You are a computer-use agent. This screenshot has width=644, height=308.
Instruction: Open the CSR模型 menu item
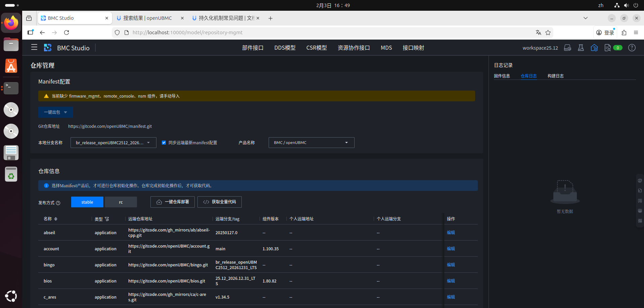[x=316, y=48]
